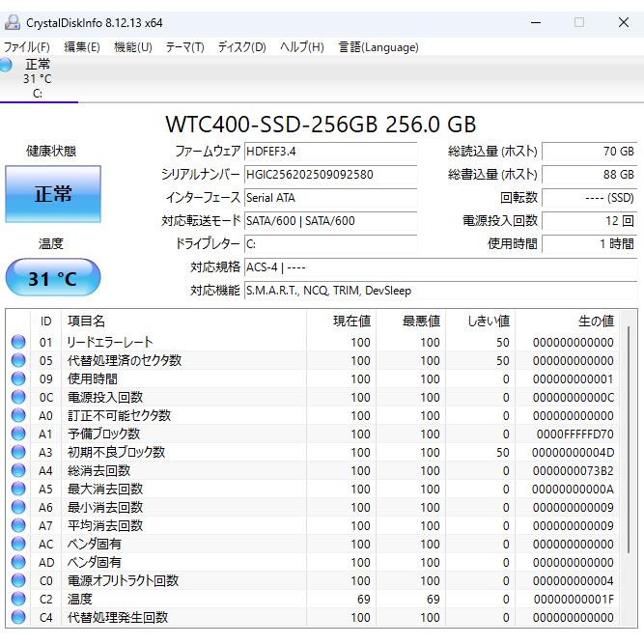Click the status orb for attribute A1

click(18, 434)
